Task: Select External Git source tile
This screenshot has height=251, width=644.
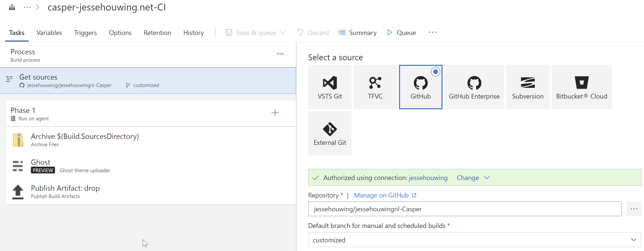Action: [x=329, y=133]
